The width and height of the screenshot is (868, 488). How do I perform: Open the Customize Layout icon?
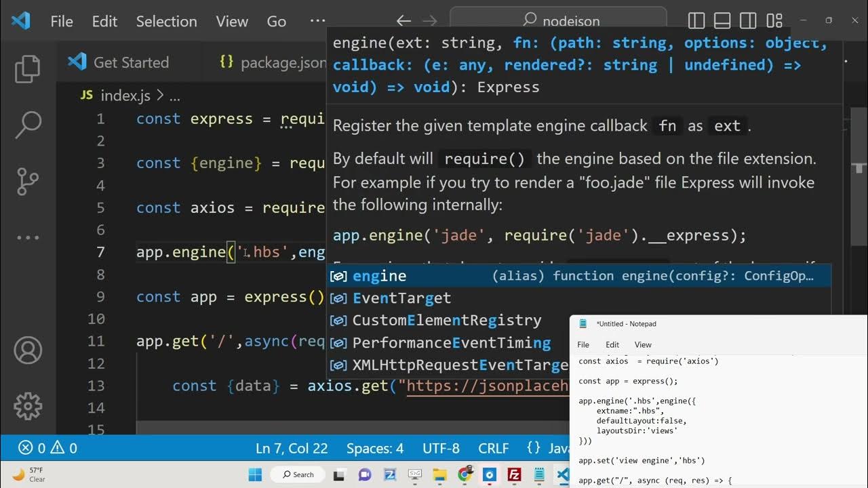click(774, 21)
